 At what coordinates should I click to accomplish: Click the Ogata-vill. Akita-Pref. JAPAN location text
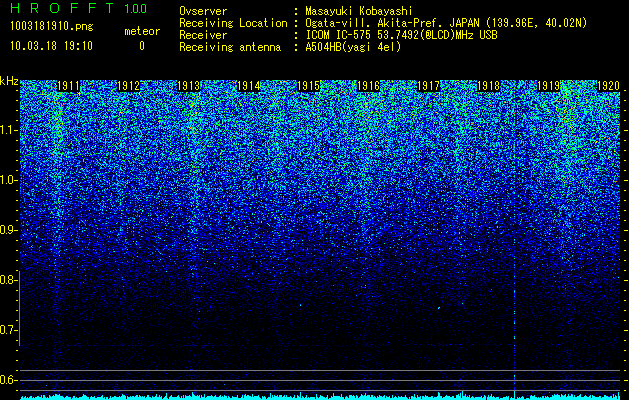[446, 24]
